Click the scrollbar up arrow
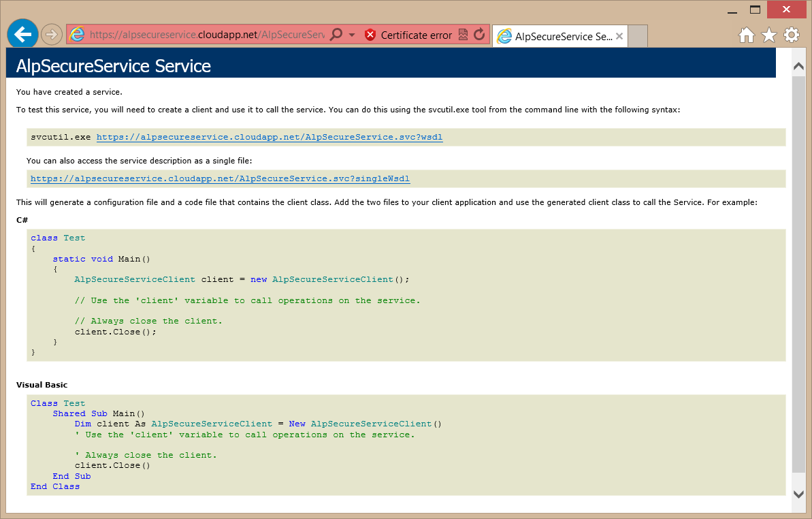Image resolution: width=812 pixels, height=519 pixels. coord(798,66)
